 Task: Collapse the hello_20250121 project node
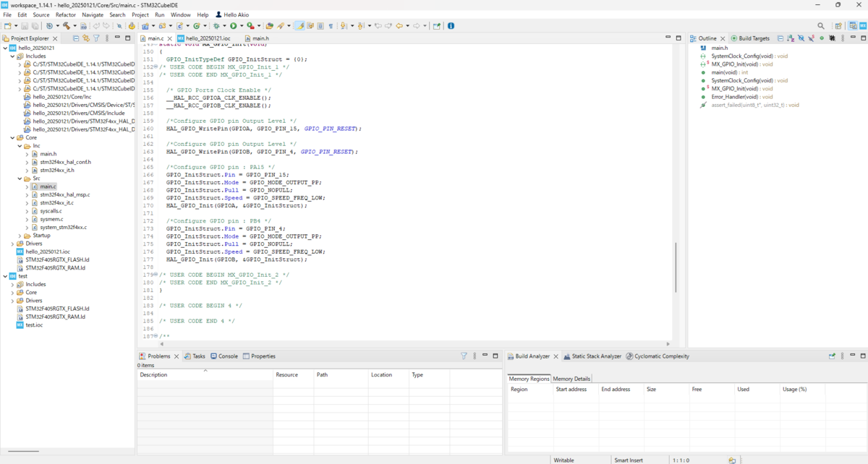point(5,48)
